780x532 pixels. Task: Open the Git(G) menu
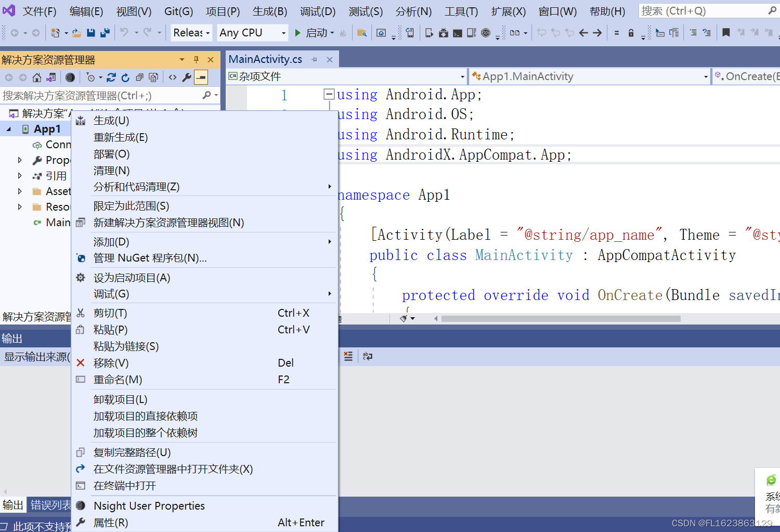click(x=178, y=10)
